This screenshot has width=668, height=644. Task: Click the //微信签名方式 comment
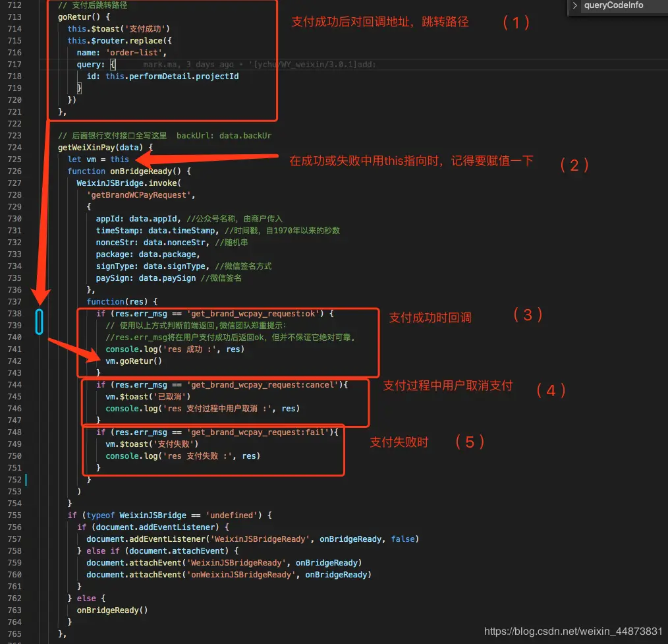[243, 266]
